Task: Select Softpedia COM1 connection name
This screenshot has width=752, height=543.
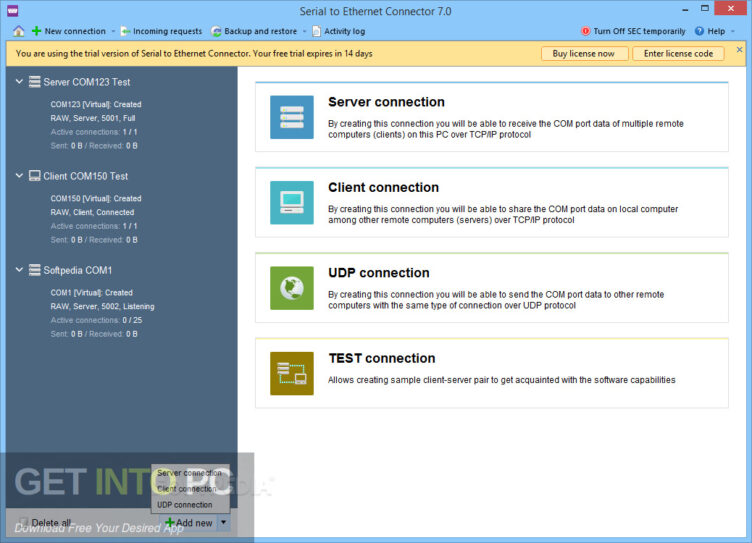Action: tap(78, 270)
